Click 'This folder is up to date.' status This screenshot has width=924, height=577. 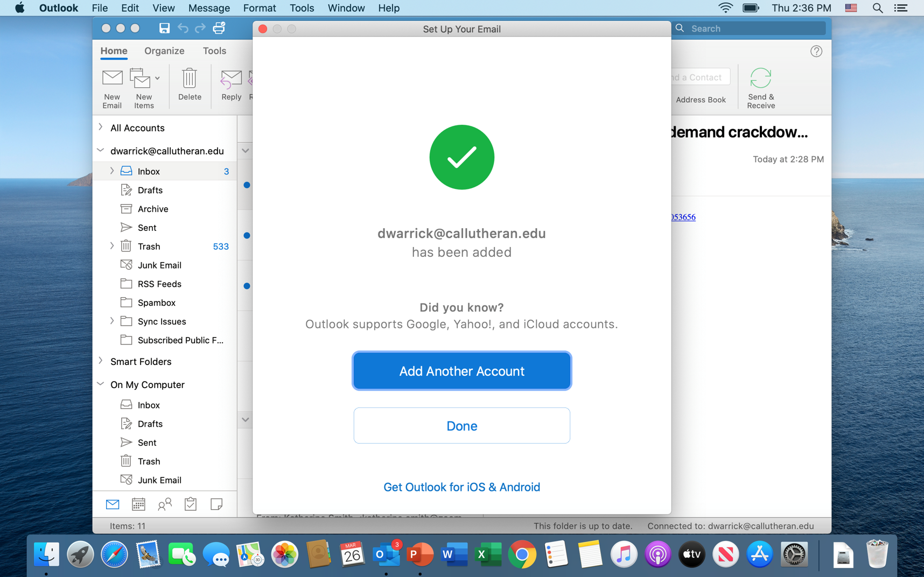[583, 526]
